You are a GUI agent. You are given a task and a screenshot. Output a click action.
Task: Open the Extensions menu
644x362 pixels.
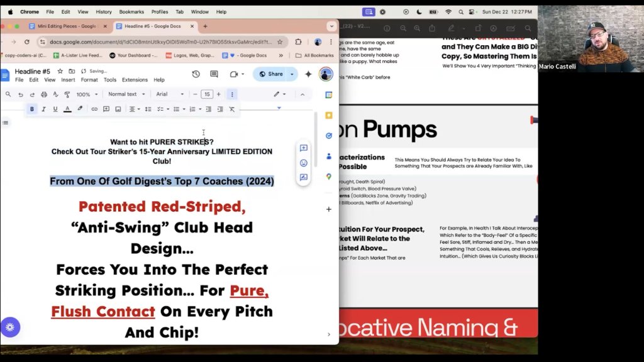point(135,80)
